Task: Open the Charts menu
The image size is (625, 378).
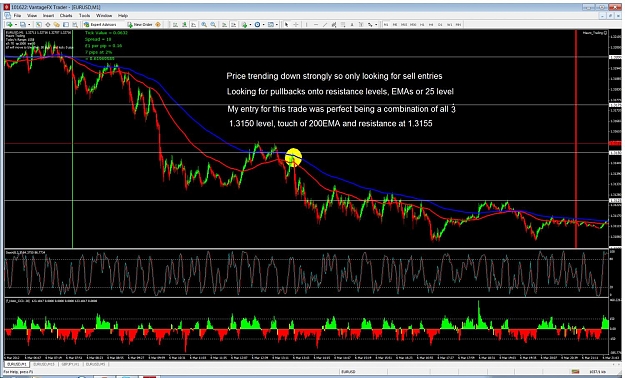Action: point(66,16)
